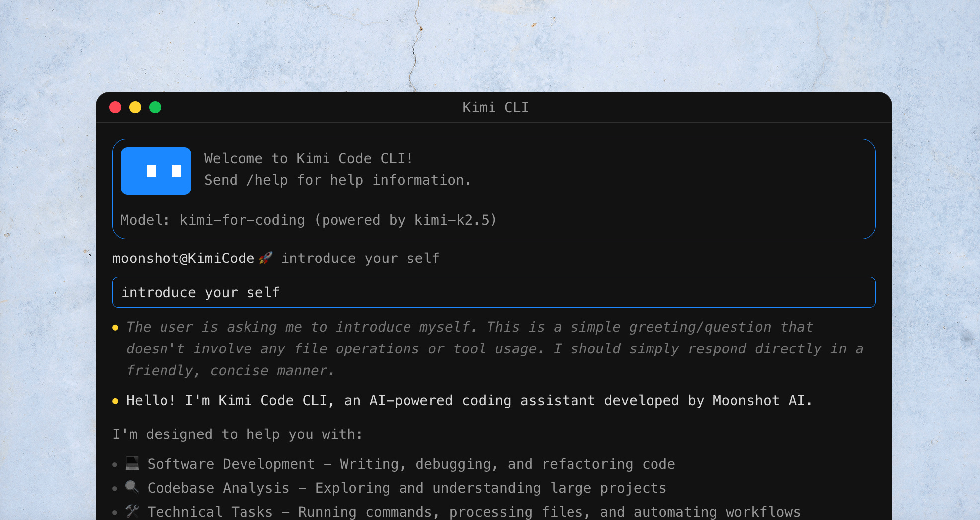Click the 'Kimi CLI' window title
The image size is (980, 520).
pos(495,107)
